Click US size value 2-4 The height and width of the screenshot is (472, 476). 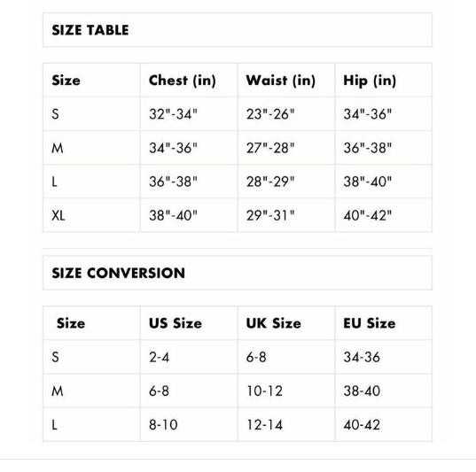point(159,357)
